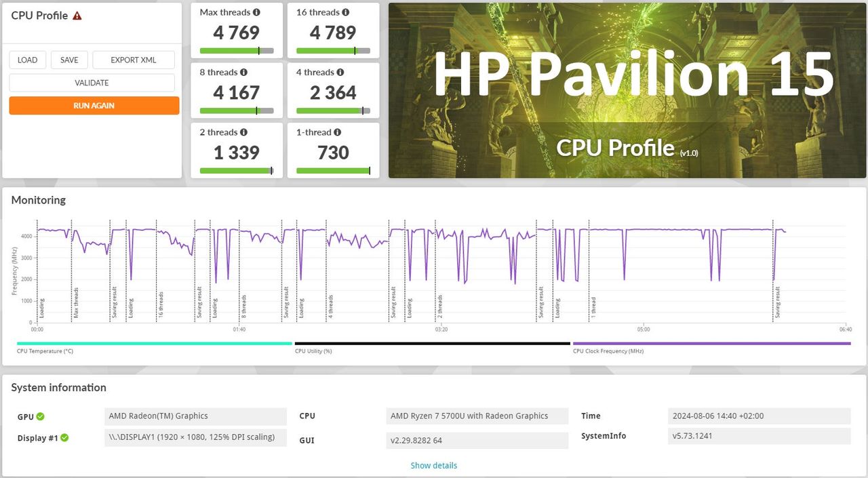Click the 1-thread score 730
868x478 pixels.
tap(333, 153)
